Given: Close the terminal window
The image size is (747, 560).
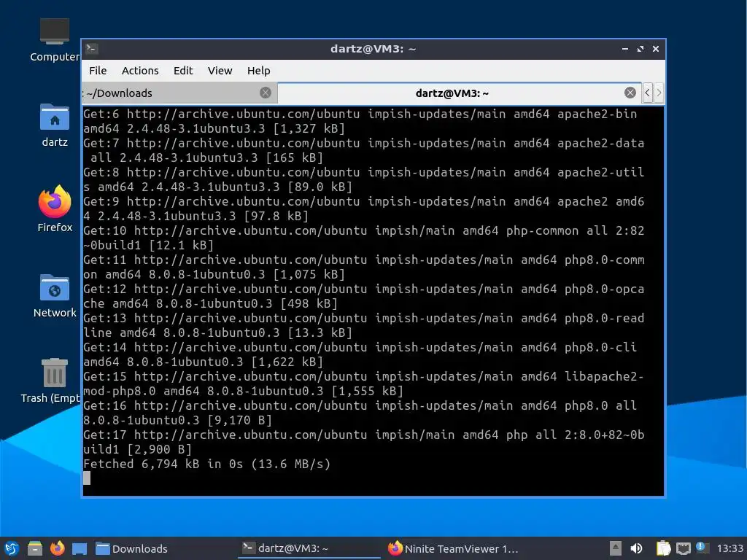Looking at the screenshot, I should point(656,49).
